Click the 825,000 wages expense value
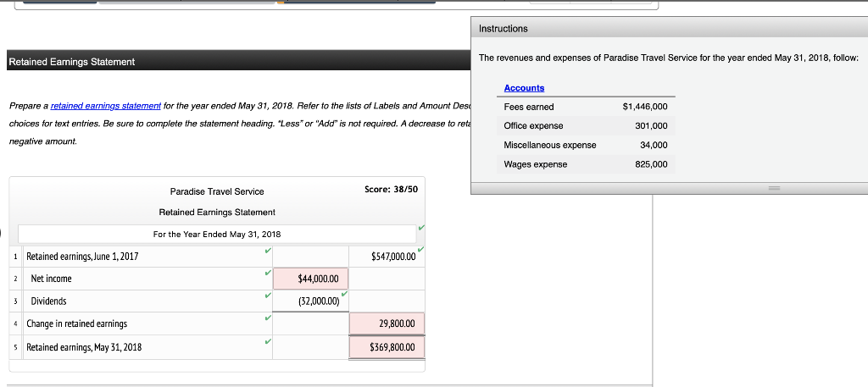 652,164
